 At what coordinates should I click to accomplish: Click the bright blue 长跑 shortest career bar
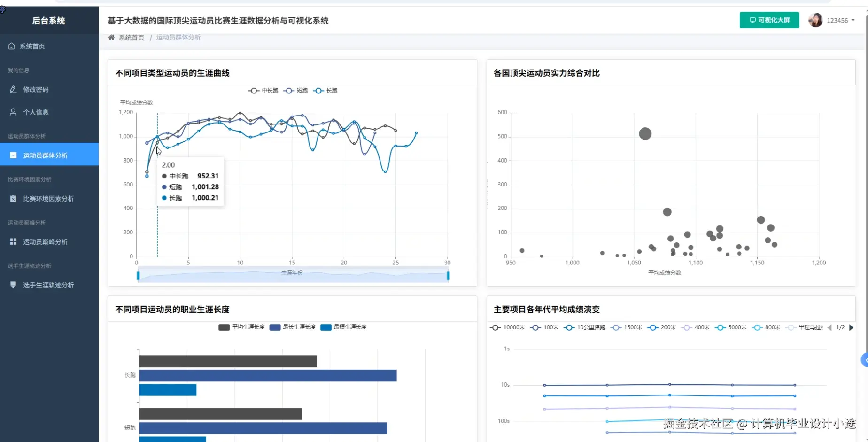[x=168, y=390]
